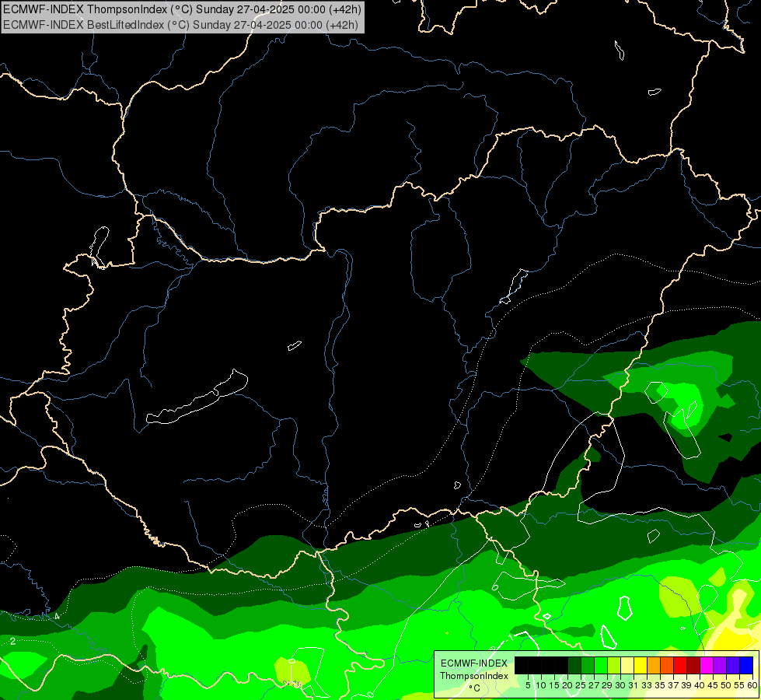
Task: Click the legend scale value 45
Action: (714, 685)
